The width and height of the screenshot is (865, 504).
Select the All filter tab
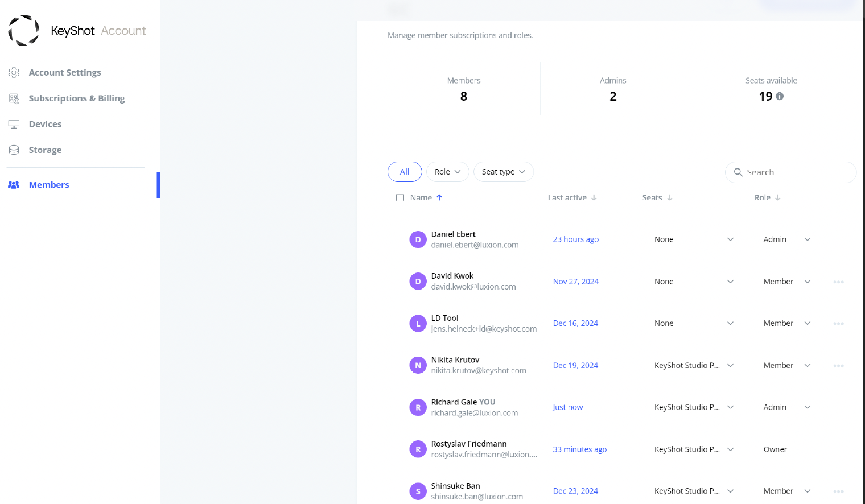coord(405,172)
